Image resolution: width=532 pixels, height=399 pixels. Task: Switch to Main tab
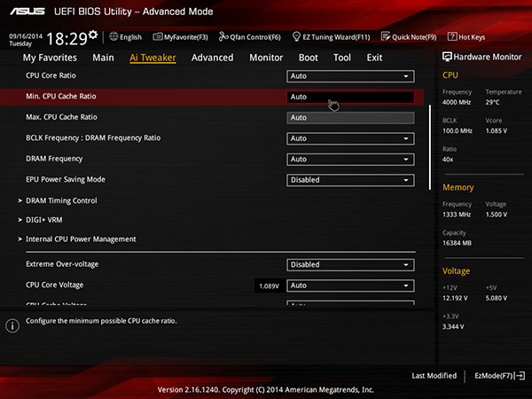103,58
